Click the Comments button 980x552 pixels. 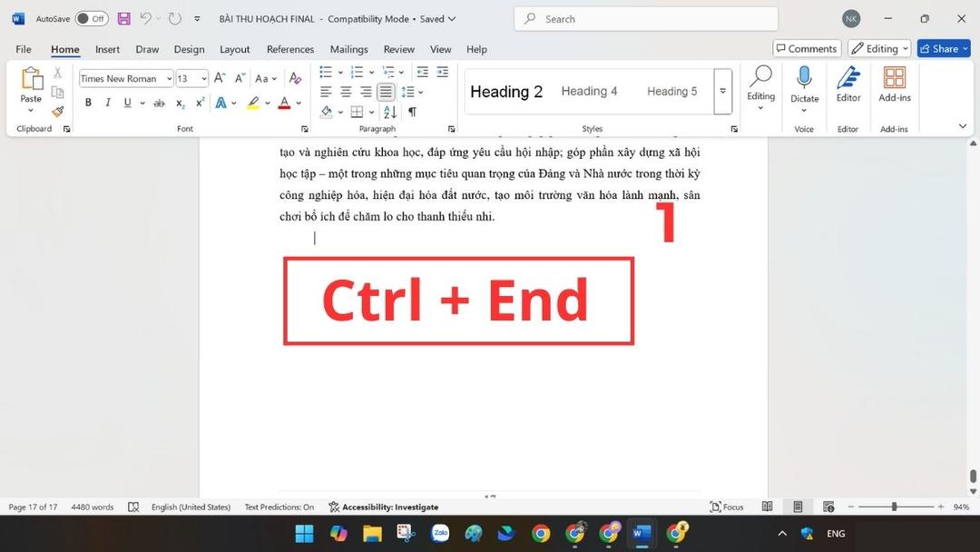806,48
